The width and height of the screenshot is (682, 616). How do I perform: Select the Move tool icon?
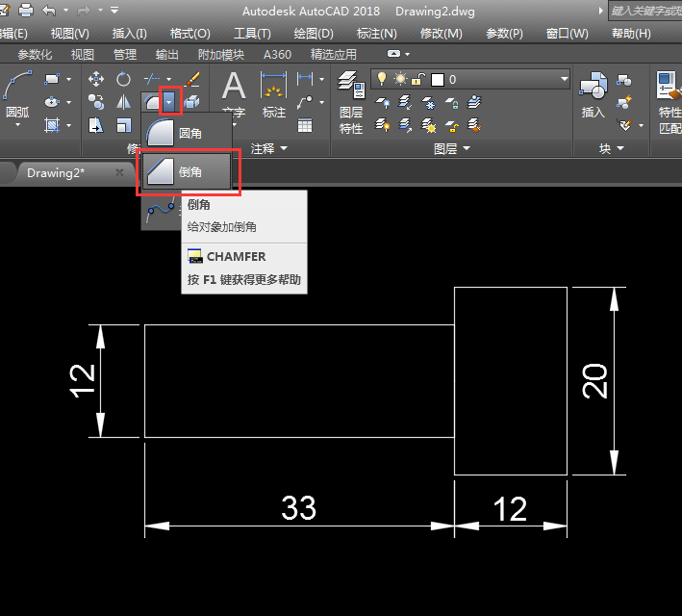click(96, 79)
